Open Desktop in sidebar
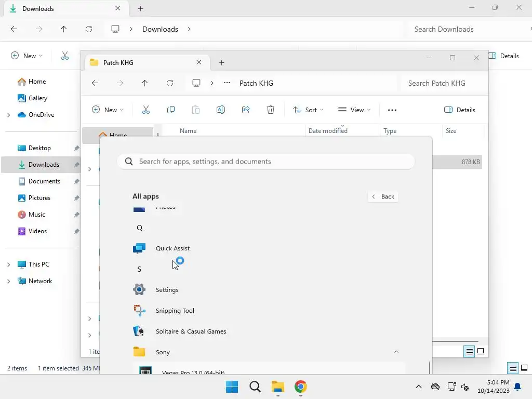This screenshot has height=399, width=532. tap(39, 148)
